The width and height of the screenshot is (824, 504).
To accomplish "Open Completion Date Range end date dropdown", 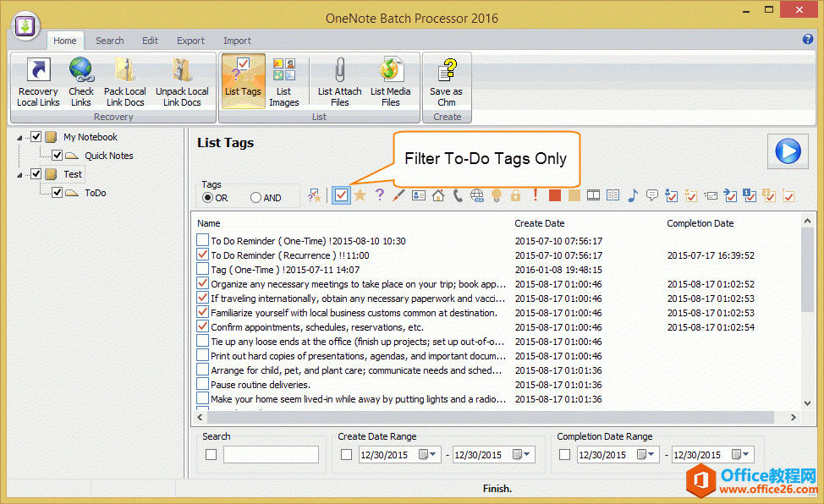I will point(745,455).
